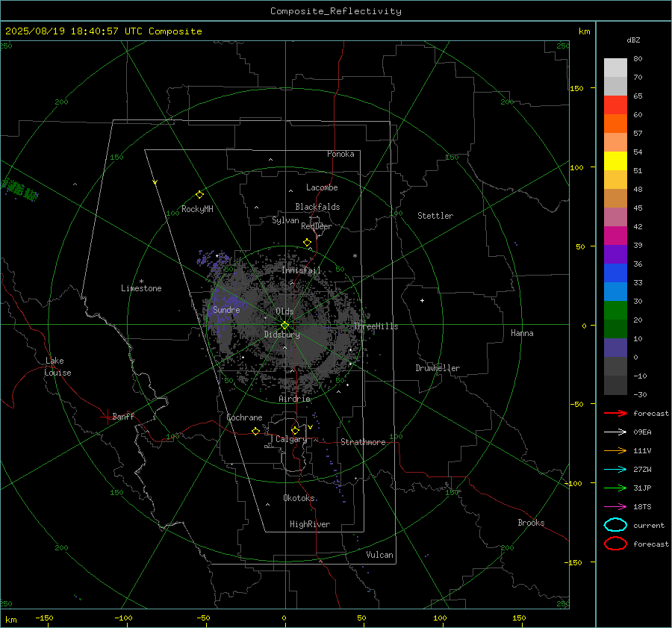The image size is (672, 628).
Task: Click the 150 tick on right km axis
Action: pos(577,88)
